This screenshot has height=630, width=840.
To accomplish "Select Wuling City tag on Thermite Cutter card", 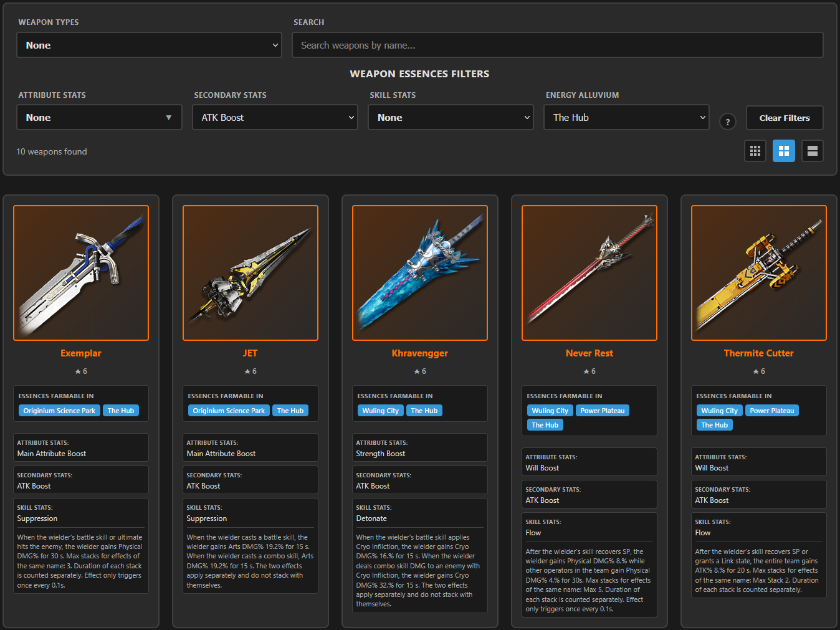I will 719,411.
